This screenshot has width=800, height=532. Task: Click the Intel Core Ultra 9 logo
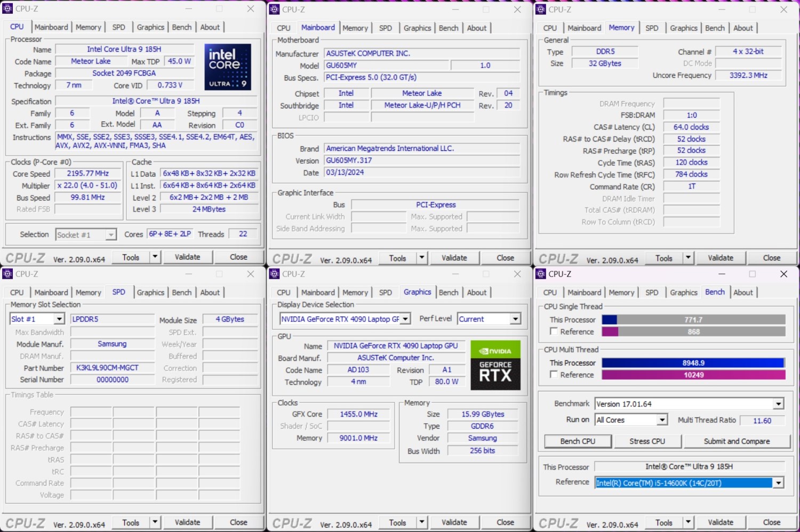tap(228, 67)
